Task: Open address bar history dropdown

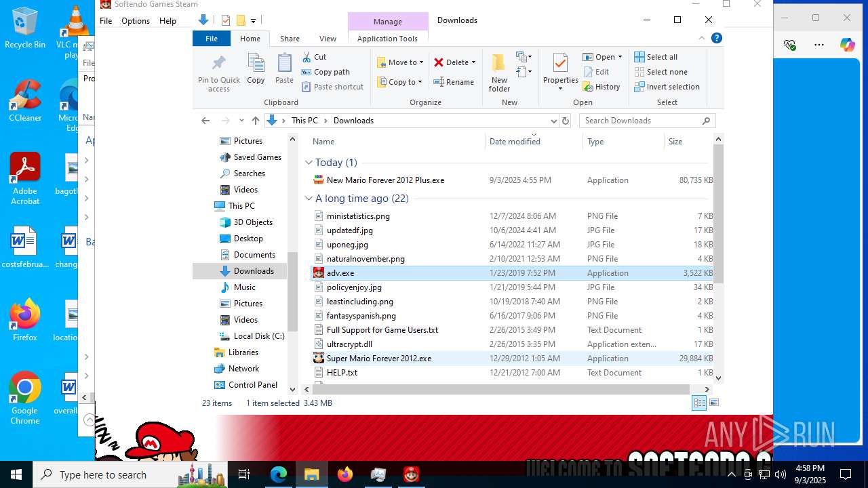Action: [553, 121]
